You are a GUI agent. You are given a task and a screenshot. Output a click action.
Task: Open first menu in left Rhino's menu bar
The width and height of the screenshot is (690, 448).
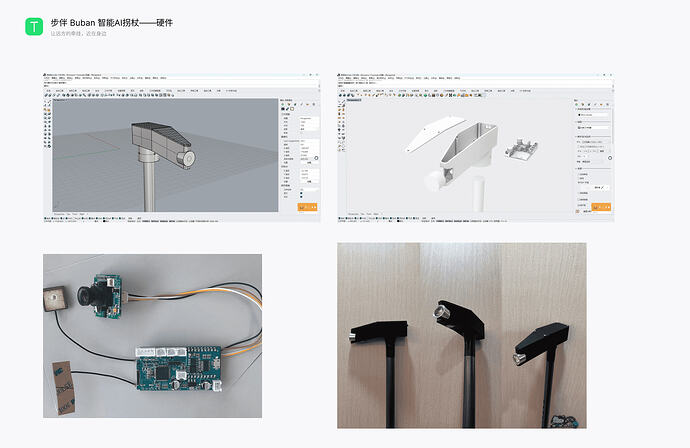(46, 78)
